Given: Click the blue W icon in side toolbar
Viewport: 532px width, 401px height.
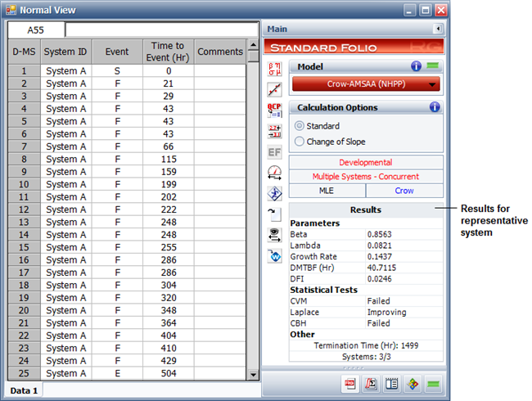Looking at the screenshot, I should click(274, 255).
